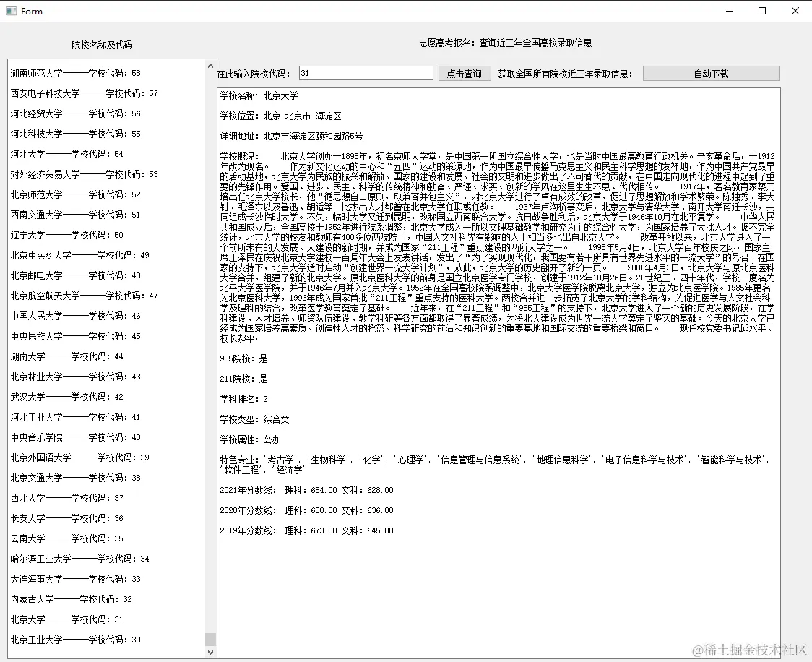The height and width of the screenshot is (662, 812).
Task: Select 西北大学 学校代码 37 row
Action: [66, 497]
